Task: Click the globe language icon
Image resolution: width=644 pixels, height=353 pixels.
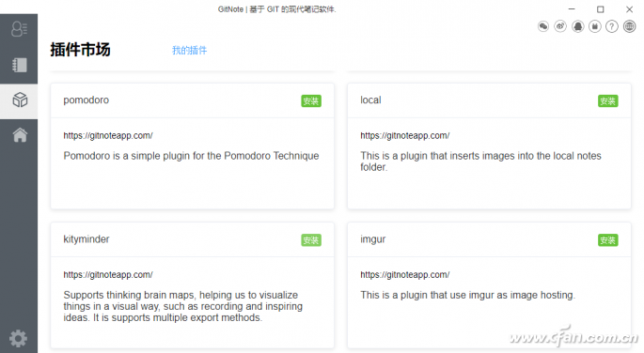Action: [x=629, y=26]
